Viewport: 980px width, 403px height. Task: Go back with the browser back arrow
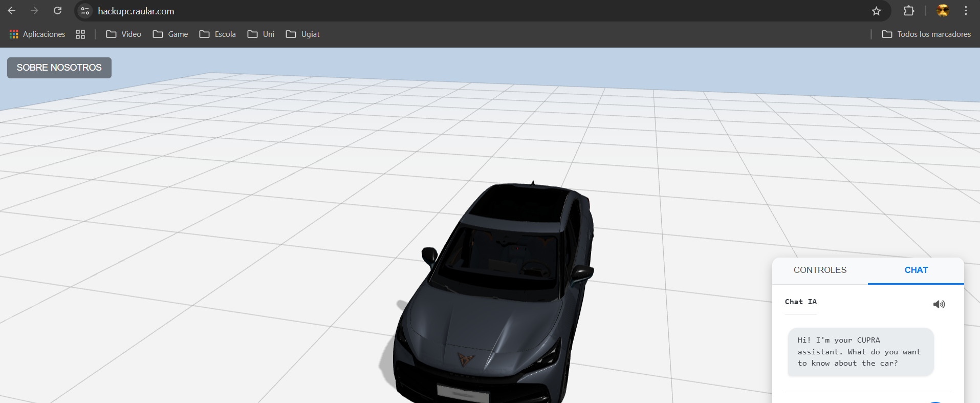tap(12, 11)
